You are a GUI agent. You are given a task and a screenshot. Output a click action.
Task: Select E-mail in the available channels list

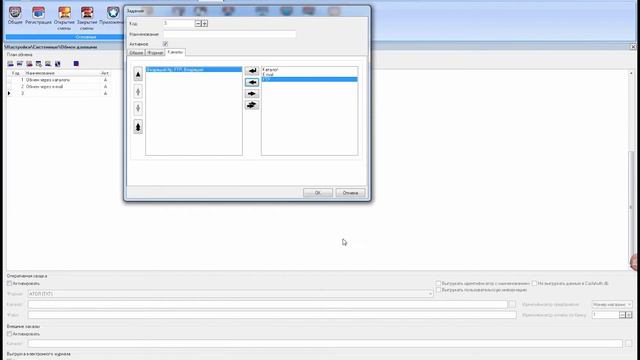click(x=309, y=75)
